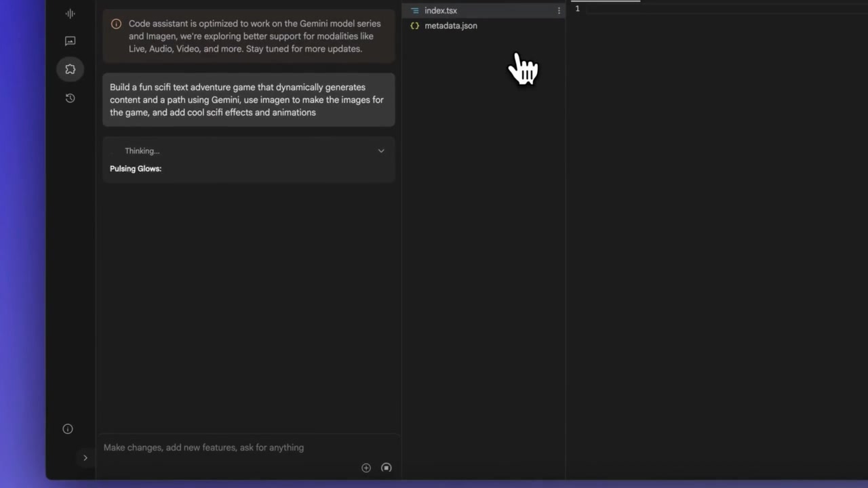Expand the sidebar with the chevron arrow

pyautogui.click(x=85, y=457)
